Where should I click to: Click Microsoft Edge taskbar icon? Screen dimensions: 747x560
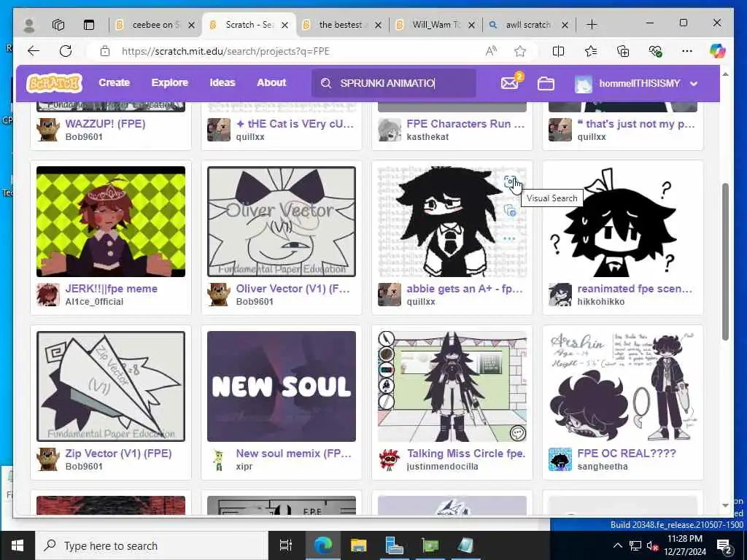tap(322, 545)
